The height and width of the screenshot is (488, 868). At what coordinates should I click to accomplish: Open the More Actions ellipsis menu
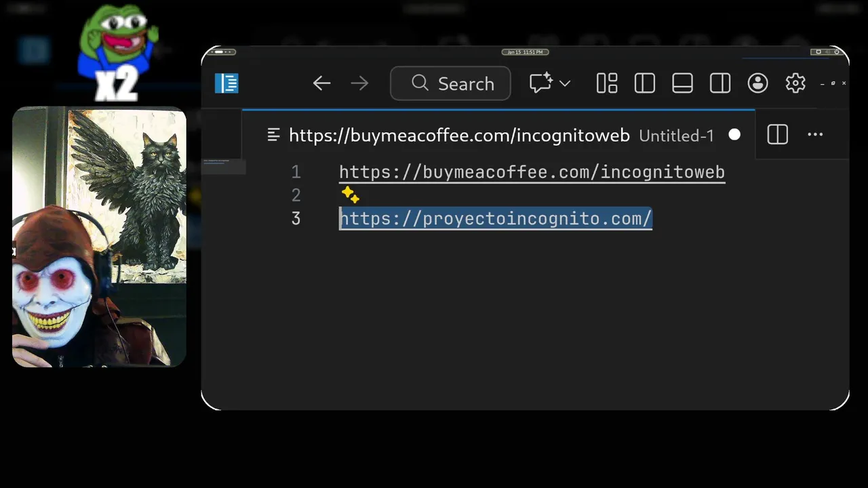click(x=815, y=135)
